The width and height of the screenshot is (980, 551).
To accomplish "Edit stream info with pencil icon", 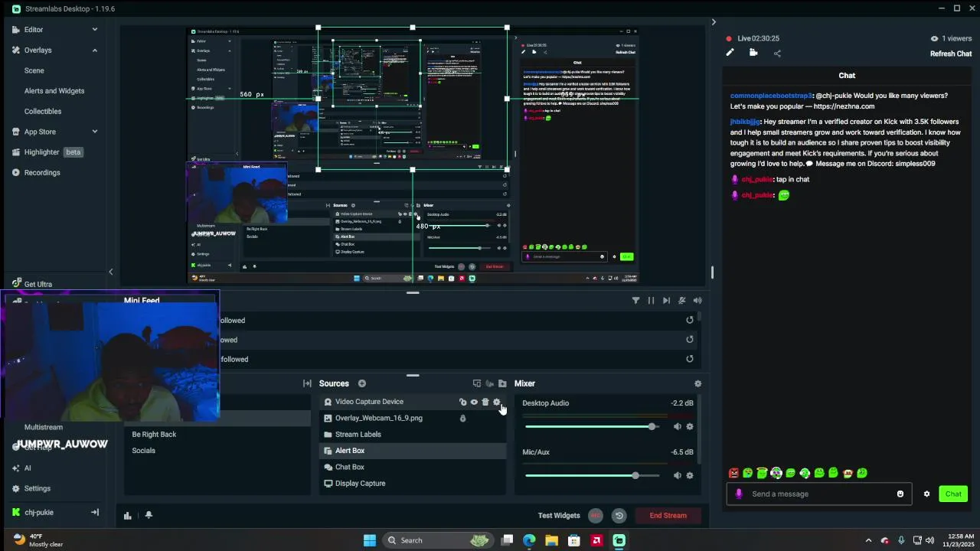I will pyautogui.click(x=730, y=53).
